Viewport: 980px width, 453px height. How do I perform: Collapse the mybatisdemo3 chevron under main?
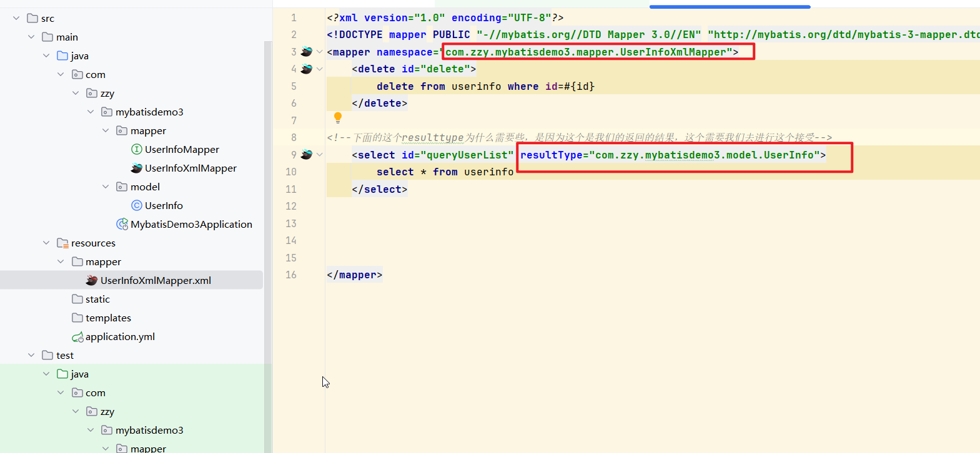pyautogui.click(x=91, y=112)
